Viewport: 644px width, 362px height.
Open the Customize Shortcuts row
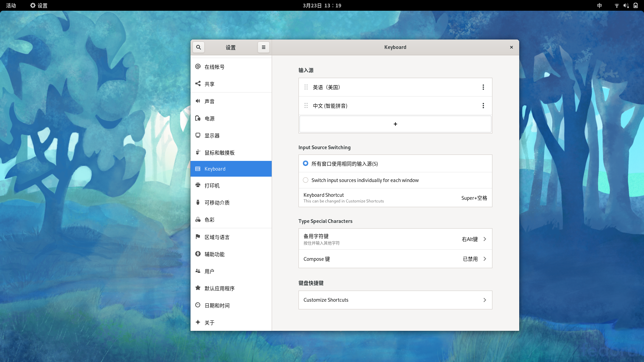tap(395, 300)
